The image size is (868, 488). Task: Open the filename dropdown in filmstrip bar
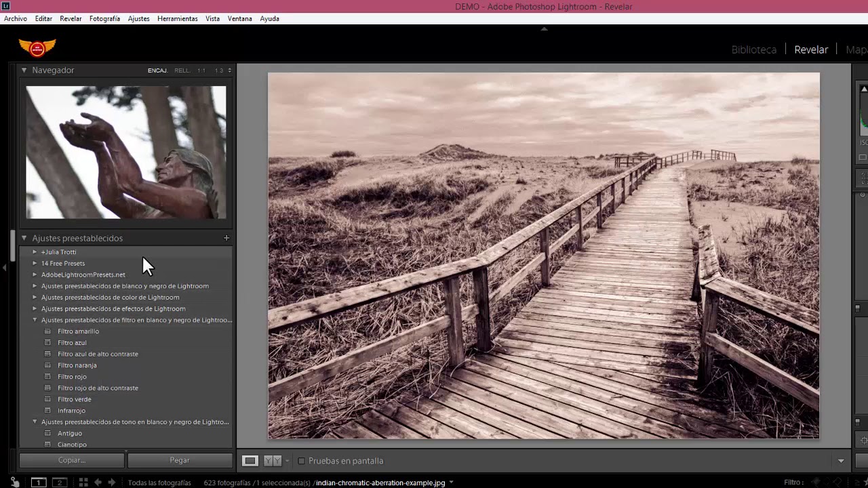451,483
